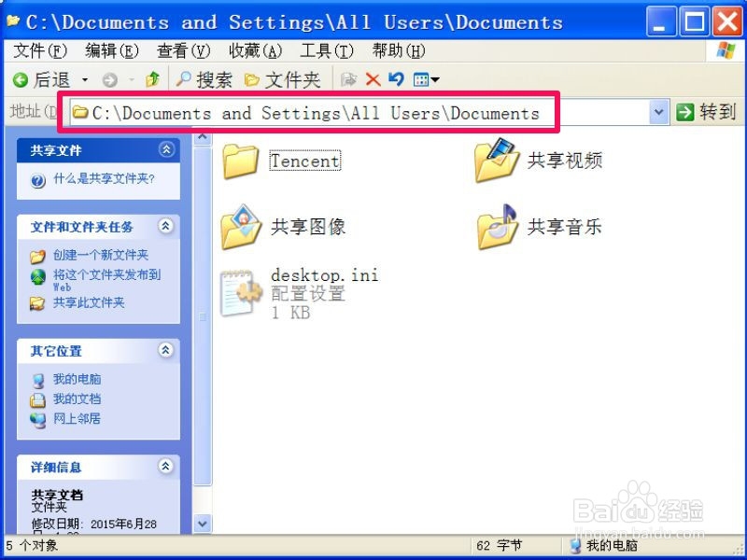This screenshot has height=560, width=747.
Task: Click the desktop.ini file name
Action: coord(324,275)
